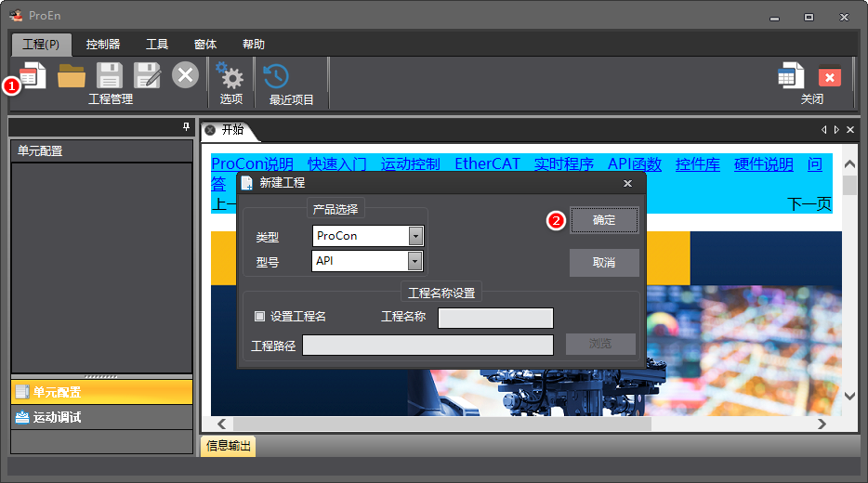Click the 取消 button

604,262
